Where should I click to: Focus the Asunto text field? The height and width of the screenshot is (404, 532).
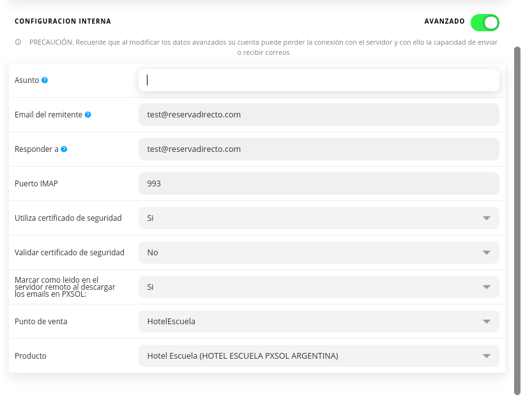point(318,80)
